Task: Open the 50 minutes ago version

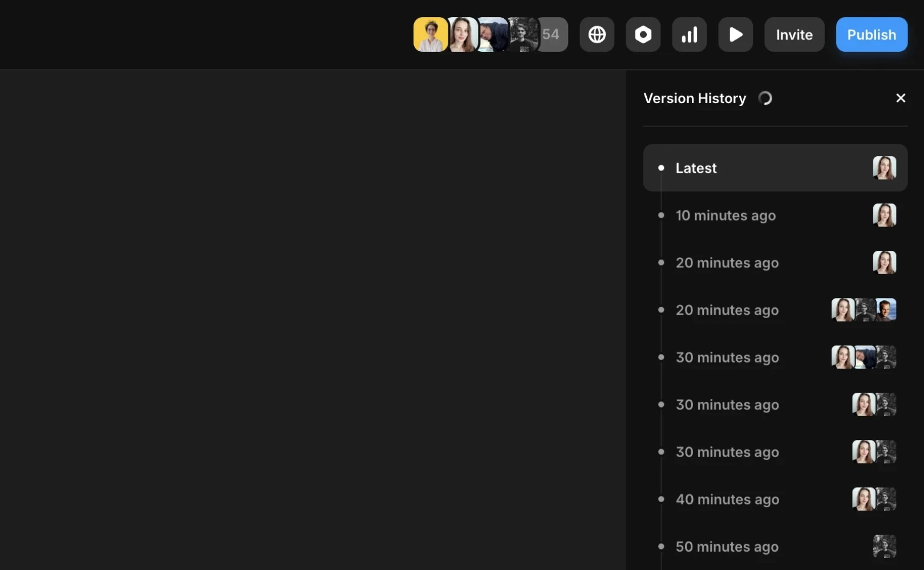Action: tap(775, 547)
